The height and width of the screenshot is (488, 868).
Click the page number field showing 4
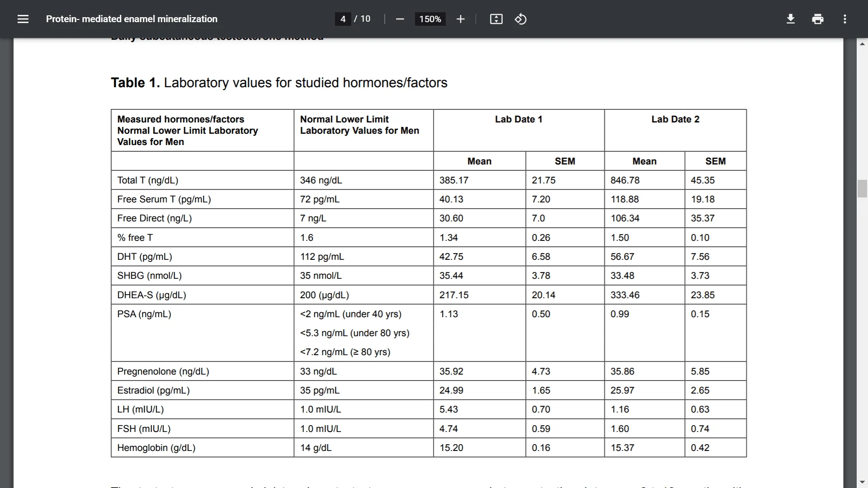343,19
